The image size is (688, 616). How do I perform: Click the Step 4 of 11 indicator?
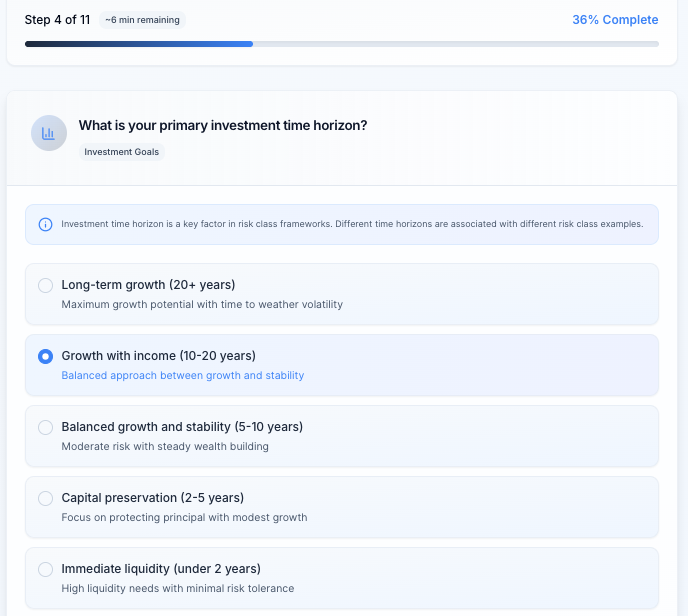tap(57, 20)
